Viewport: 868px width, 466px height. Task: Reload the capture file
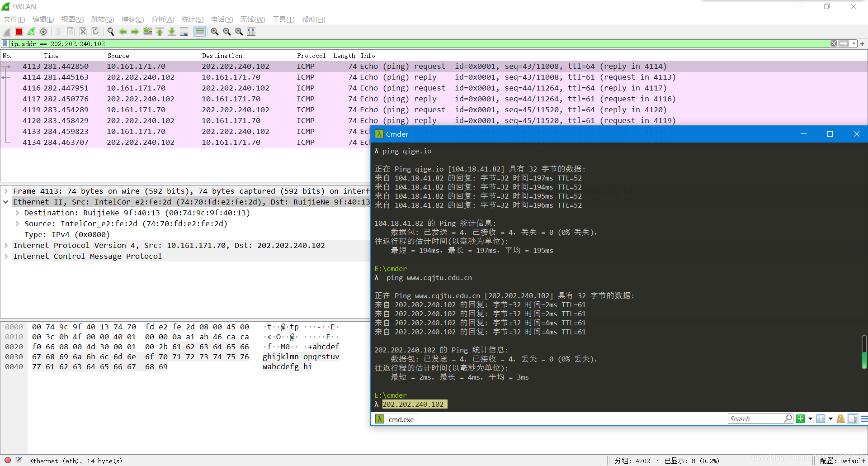click(95, 32)
